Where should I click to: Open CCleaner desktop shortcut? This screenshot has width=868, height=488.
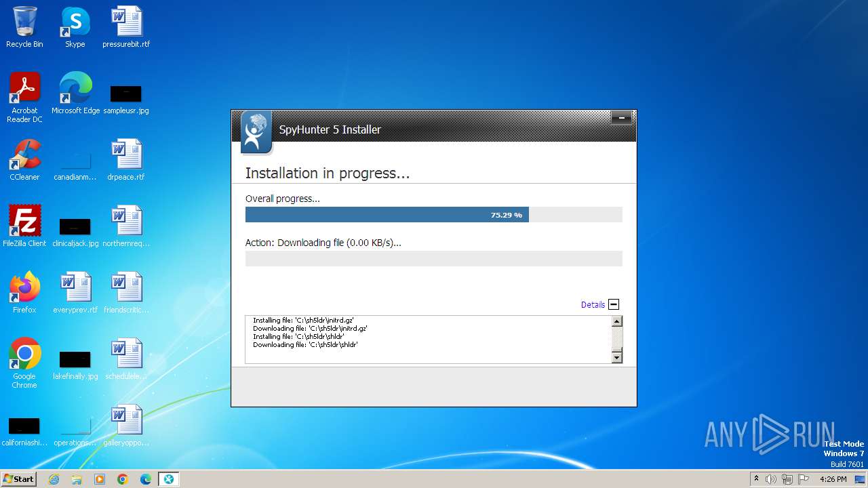click(24, 160)
